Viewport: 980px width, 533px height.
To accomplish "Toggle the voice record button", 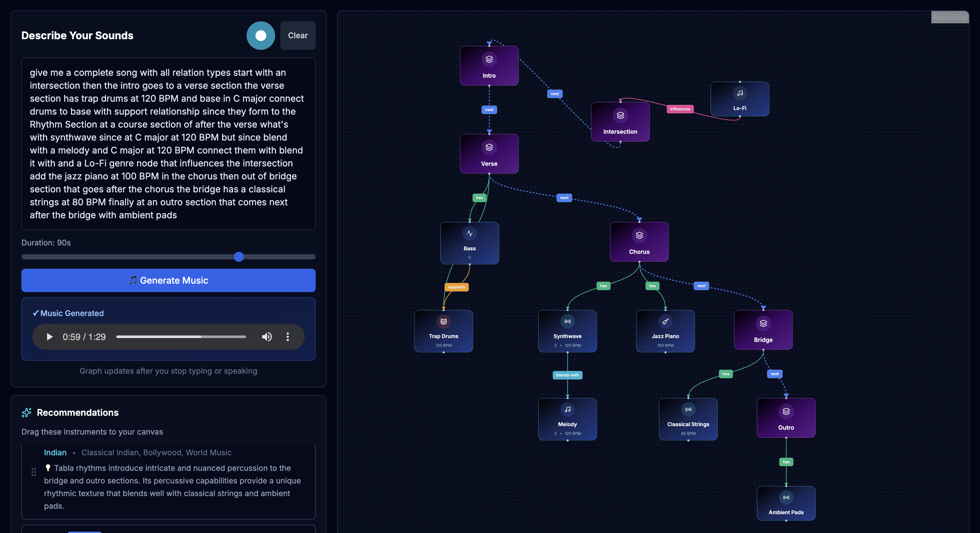I will pos(261,36).
